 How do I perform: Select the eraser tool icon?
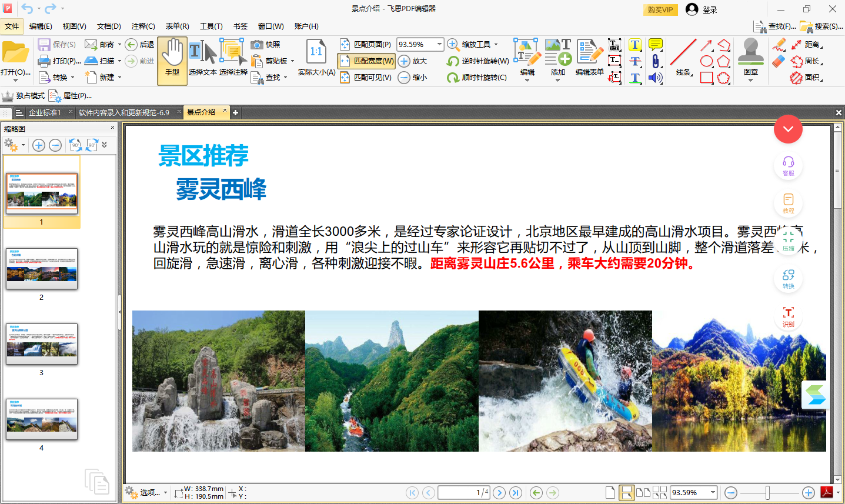point(779,61)
